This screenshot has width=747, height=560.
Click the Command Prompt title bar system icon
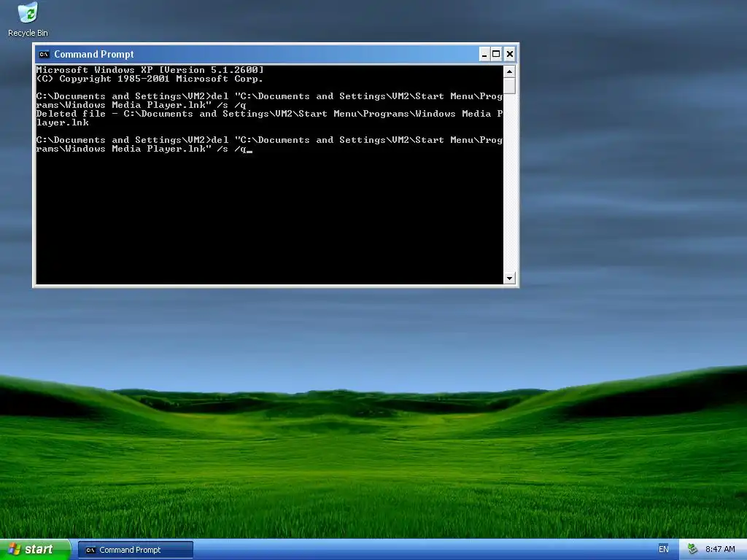pos(44,54)
